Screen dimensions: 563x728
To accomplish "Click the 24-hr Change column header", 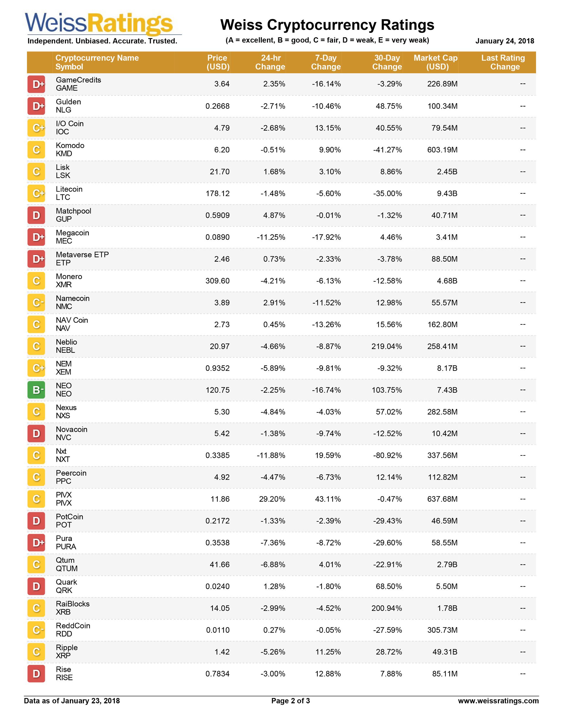I will (x=270, y=62).
